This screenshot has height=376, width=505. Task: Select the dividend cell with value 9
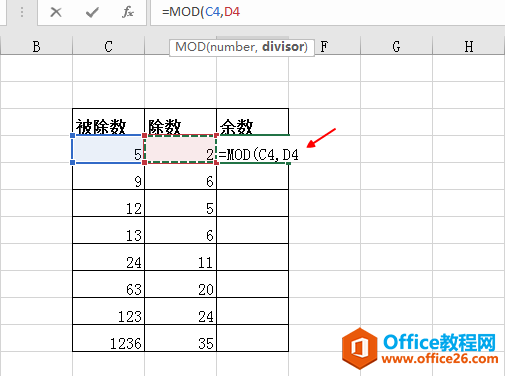tap(108, 176)
